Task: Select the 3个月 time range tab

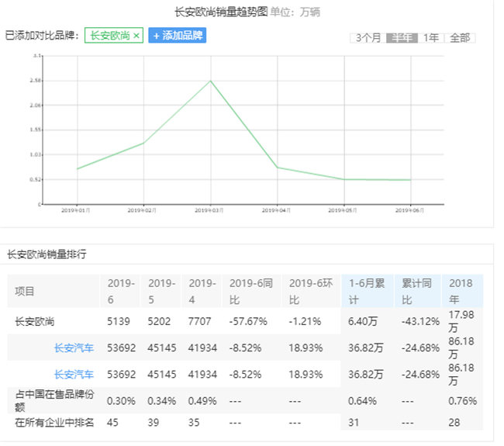Action: point(368,38)
